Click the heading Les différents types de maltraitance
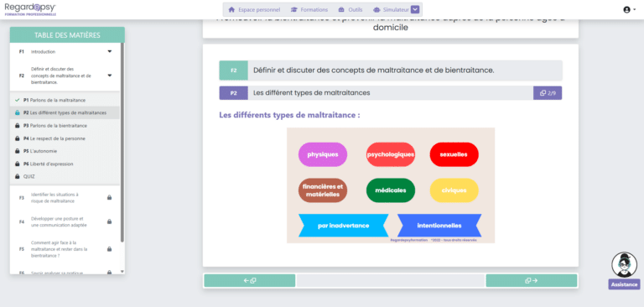Image resolution: width=644 pixels, height=307 pixels. click(x=289, y=115)
